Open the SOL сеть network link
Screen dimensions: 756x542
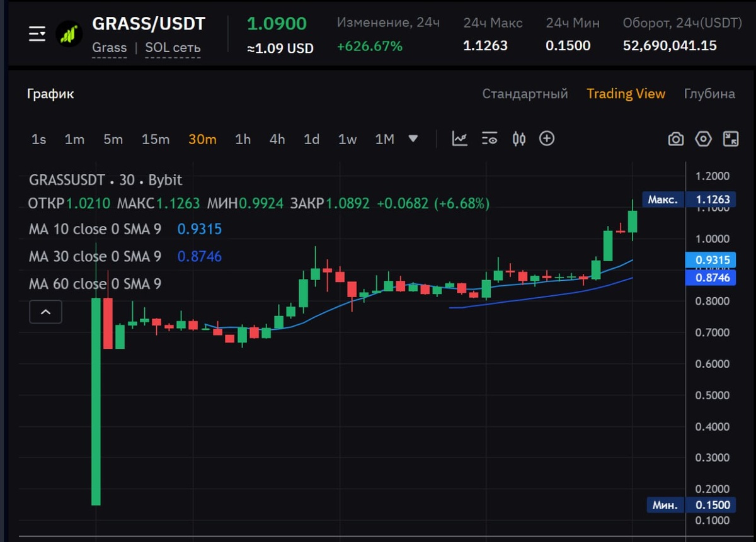coord(173,48)
